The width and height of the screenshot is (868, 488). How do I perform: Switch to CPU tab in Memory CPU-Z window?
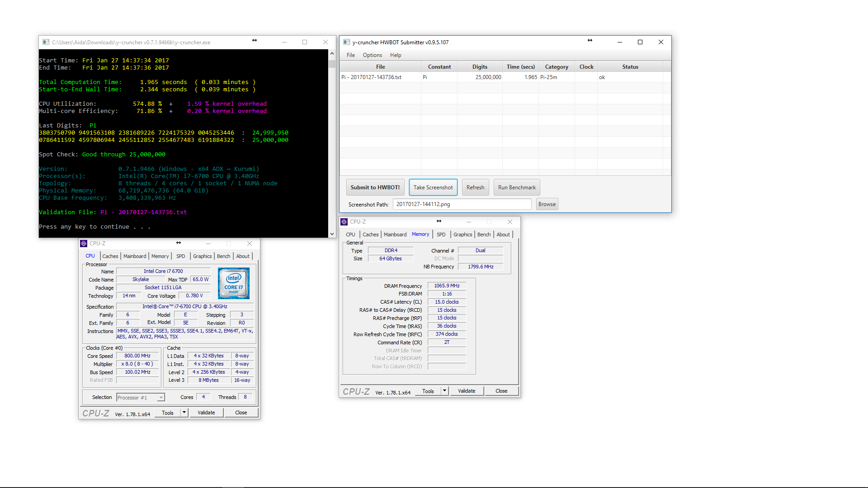click(x=351, y=235)
